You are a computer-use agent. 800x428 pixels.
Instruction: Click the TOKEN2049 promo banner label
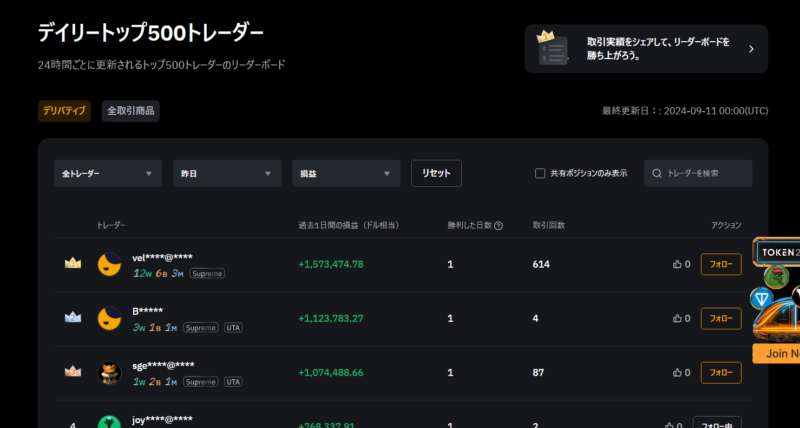point(779,252)
